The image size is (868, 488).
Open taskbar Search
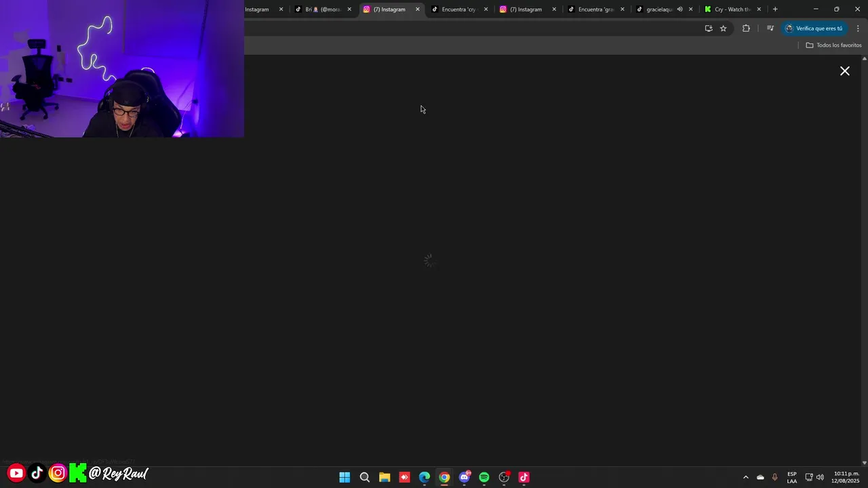coord(365,477)
